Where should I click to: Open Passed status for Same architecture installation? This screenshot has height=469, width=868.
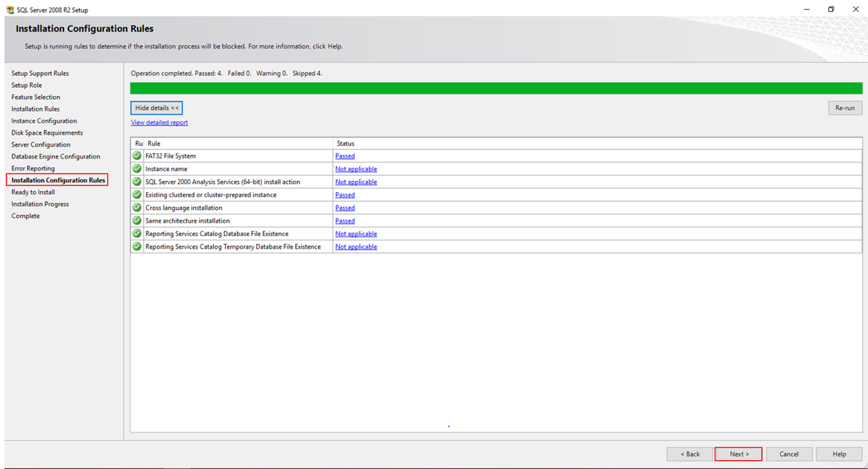(x=345, y=220)
